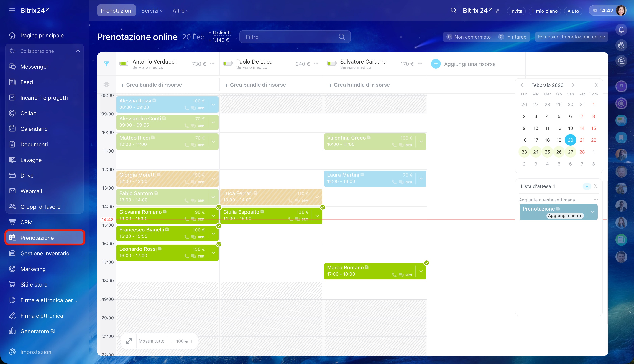The image size is (634, 364).
Task: Click the funnel filter icon beside resources
Action: (x=106, y=64)
